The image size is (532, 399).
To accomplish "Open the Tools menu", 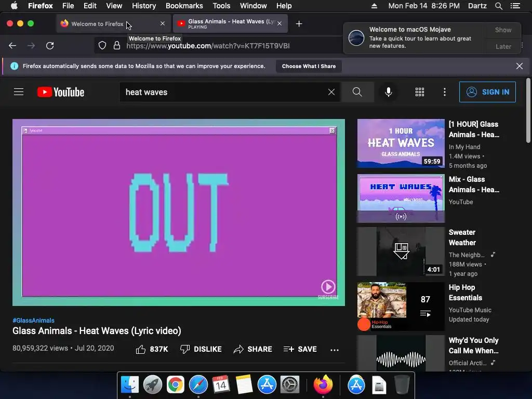I will [x=221, y=6].
